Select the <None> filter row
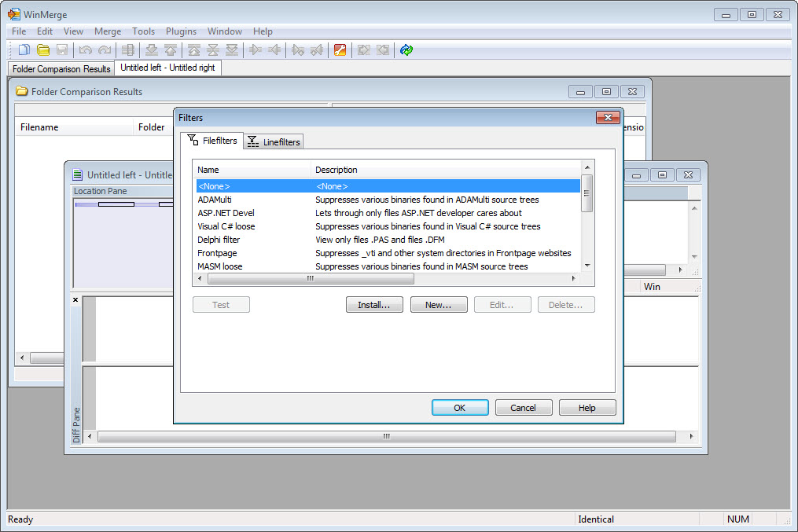The width and height of the screenshot is (798, 532). (x=388, y=186)
